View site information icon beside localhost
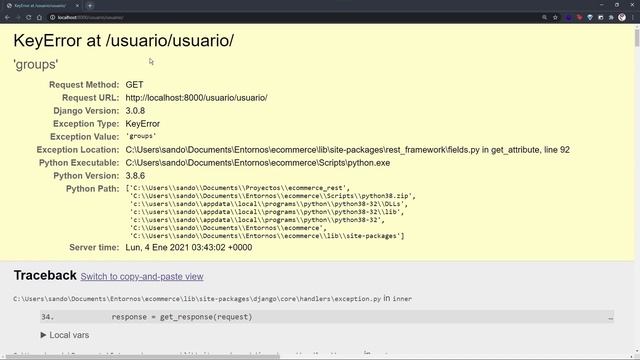640x360 pixels. (52, 18)
